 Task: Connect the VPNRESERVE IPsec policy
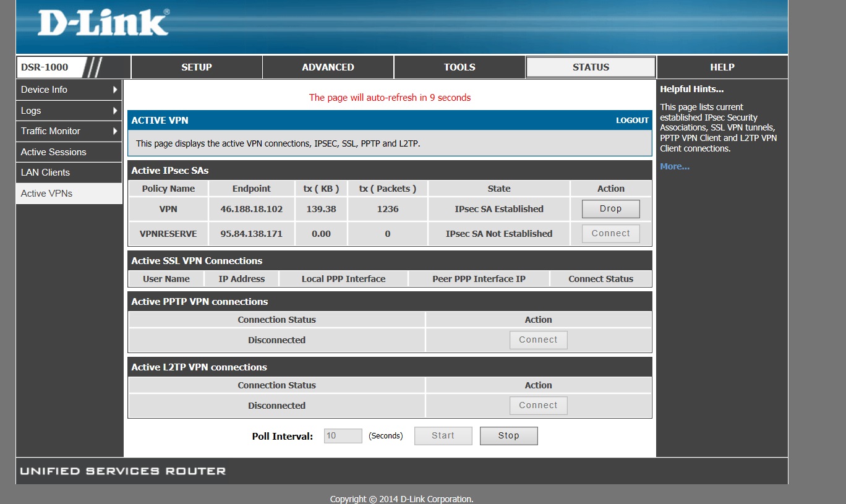click(x=610, y=234)
